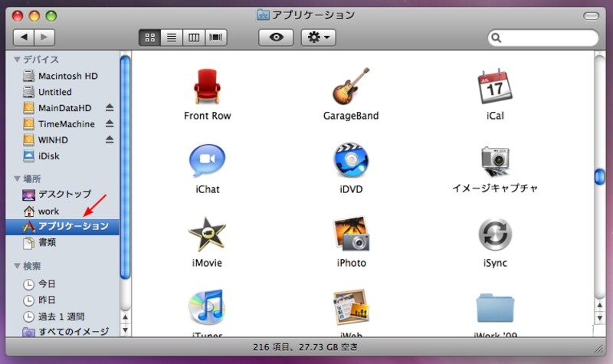
Task: Switch to column view
Action: pyautogui.click(x=194, y=38)
